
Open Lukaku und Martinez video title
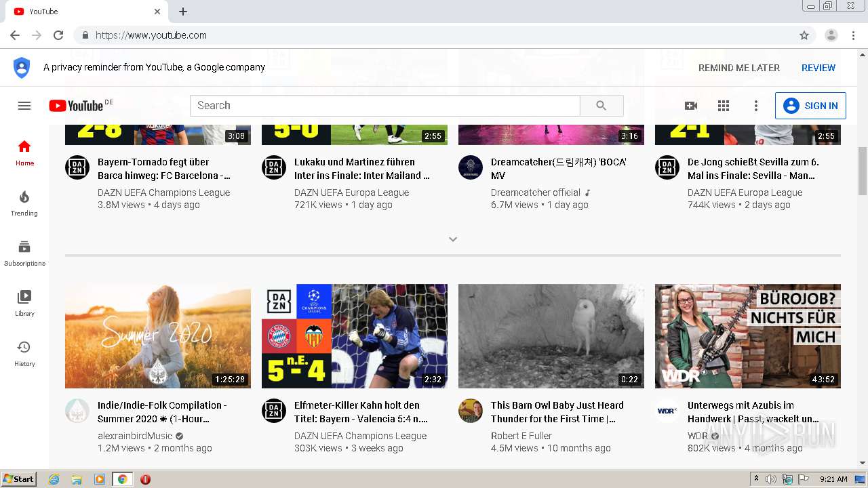click(x=362, y=169)
